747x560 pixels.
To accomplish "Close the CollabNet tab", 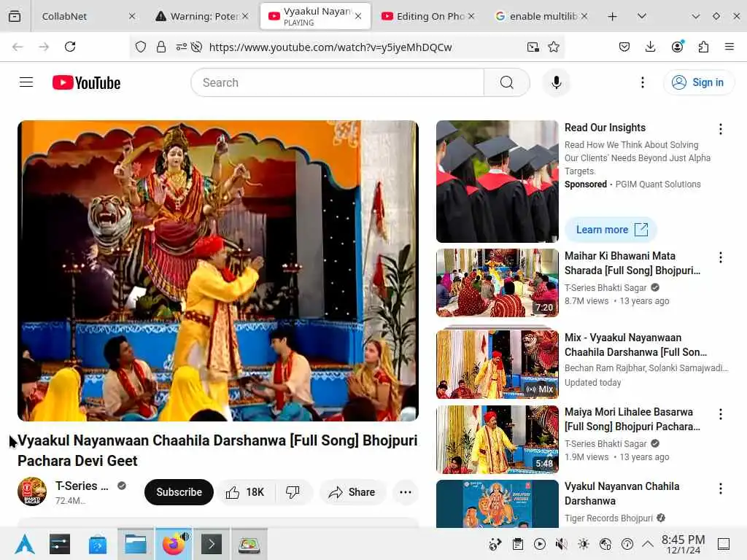I will (x=132, y=16).
